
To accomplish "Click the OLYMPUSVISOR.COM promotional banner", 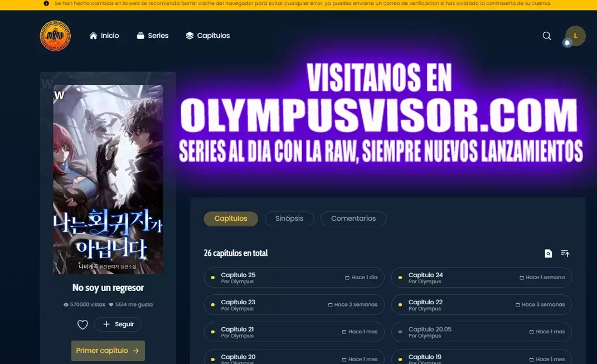I will 381,114.
